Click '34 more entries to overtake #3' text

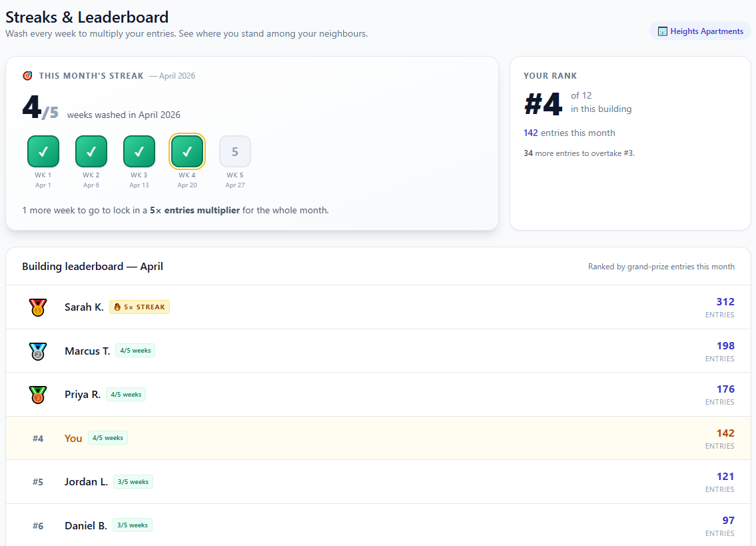579,153
